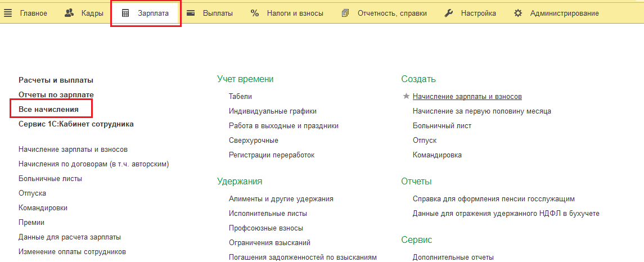
Task: Create a Командировка document
Action: point(437,155)
